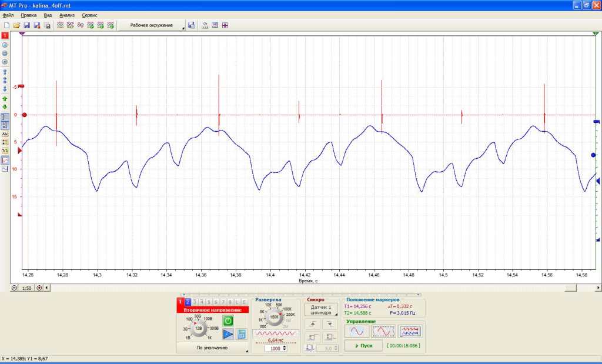Click the horizontal timeline scrollbar thumb
Screen dimensions: 602x364
(x=570, y=288)
